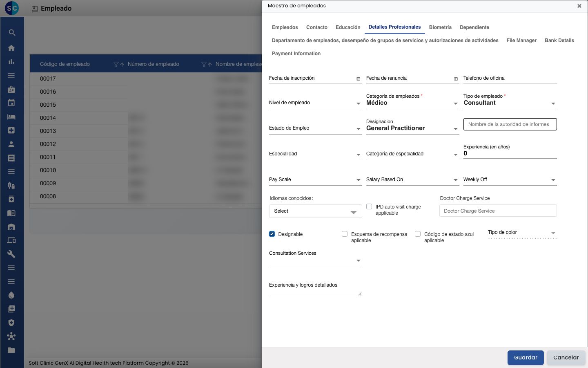Open the Estado de Empleo dropdown
The image size is (588, 368).
[315, 128]
